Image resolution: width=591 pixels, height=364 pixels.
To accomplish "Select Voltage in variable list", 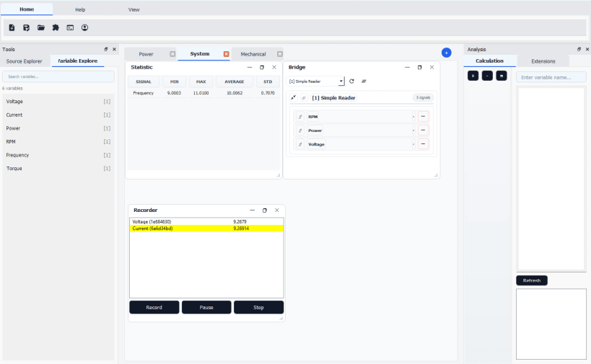I will coord(58,102).
